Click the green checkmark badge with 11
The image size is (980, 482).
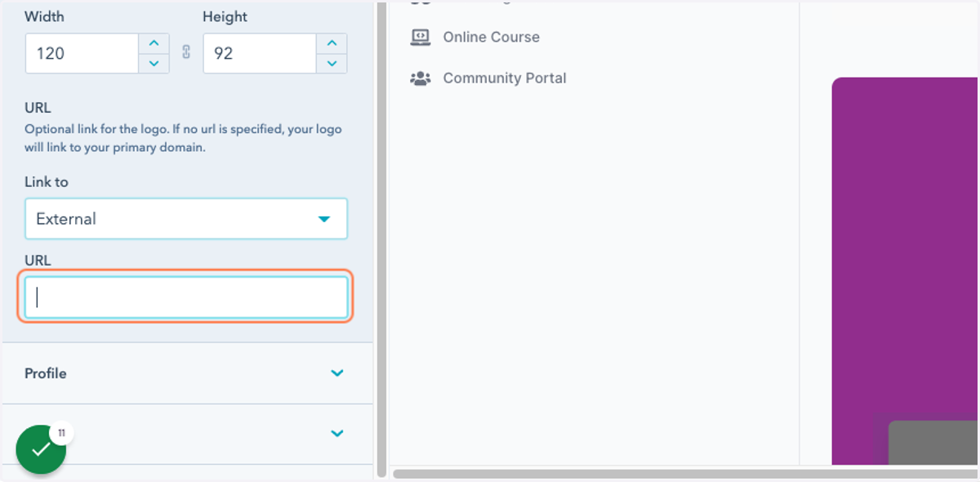click(41, 449)
